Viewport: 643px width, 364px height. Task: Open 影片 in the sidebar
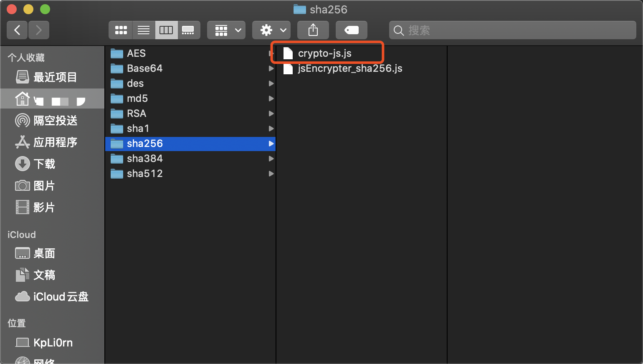tap(52, 207)
